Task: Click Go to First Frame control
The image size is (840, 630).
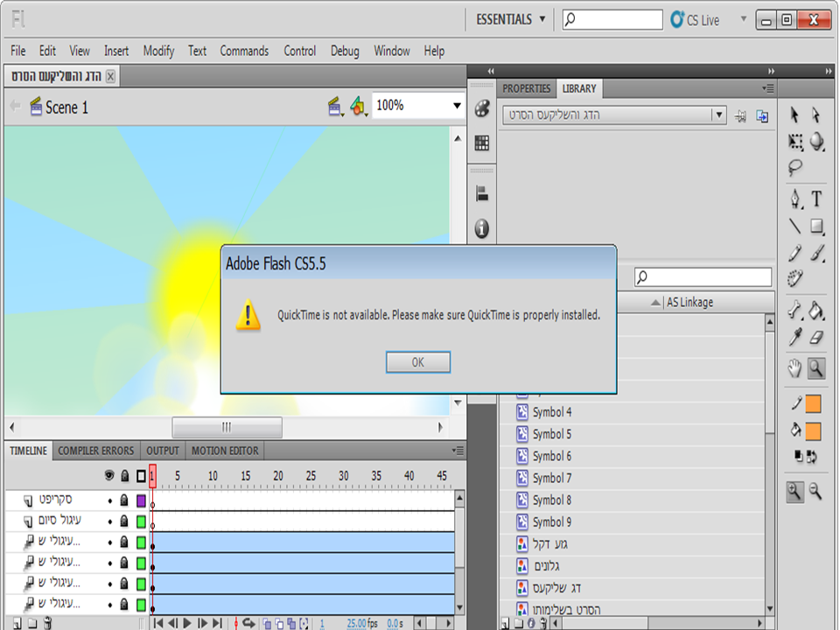Action: point(158,623)
